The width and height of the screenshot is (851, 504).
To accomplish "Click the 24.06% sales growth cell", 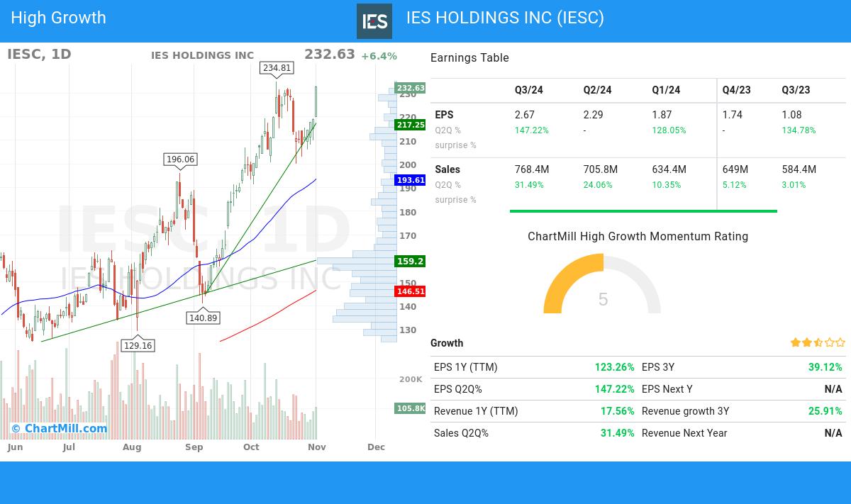I will (598, 185).
